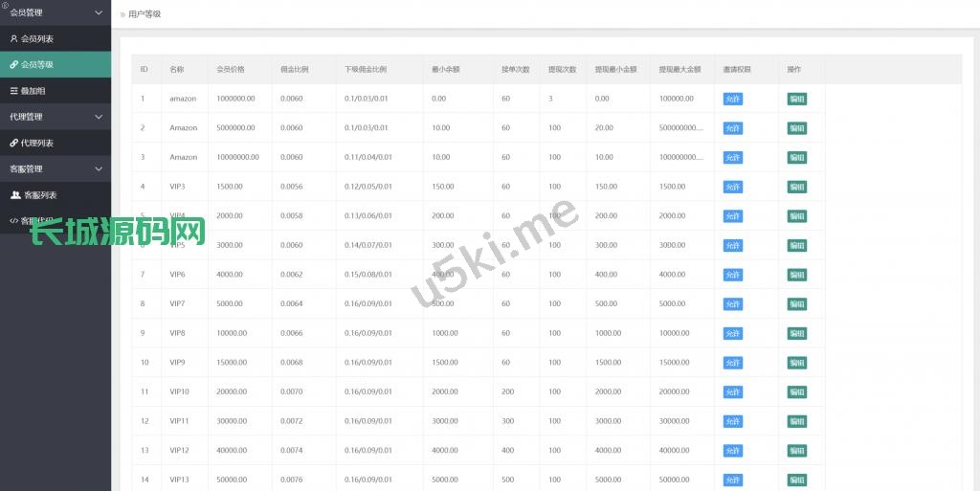Toggle the 客服管理 section chevron

[x=99, y=169]
